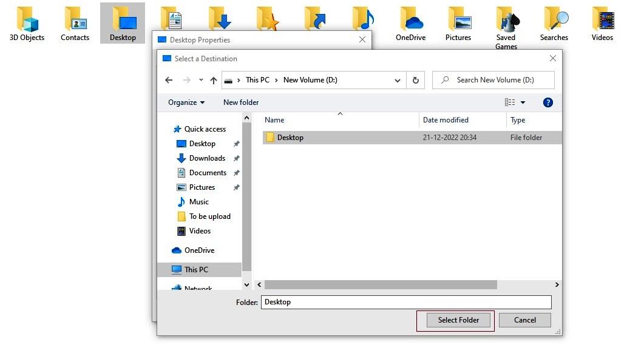Click the pin icon next to Downloads
This screenshot has width=644, height=345.
[237, 158]
